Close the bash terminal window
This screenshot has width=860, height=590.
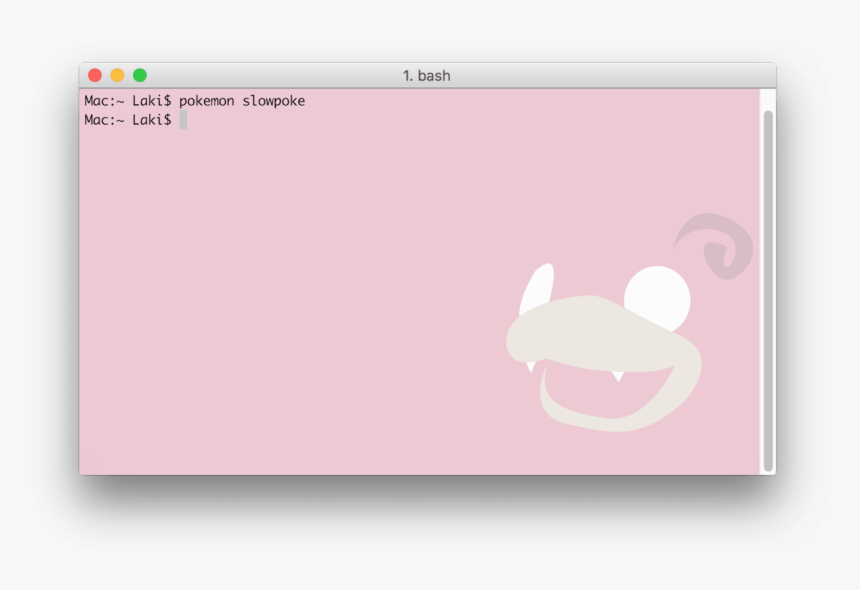(x=95, y=75)
